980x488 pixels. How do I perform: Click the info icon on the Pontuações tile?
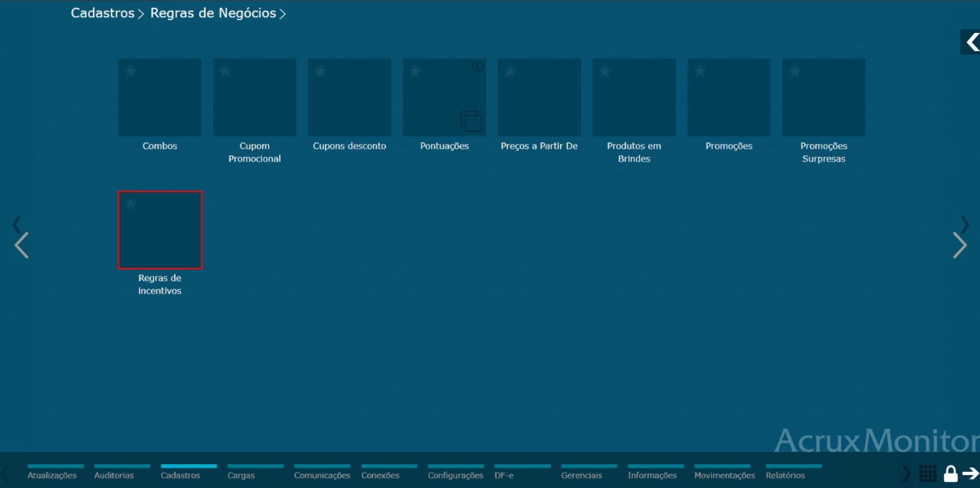[477, 67]
